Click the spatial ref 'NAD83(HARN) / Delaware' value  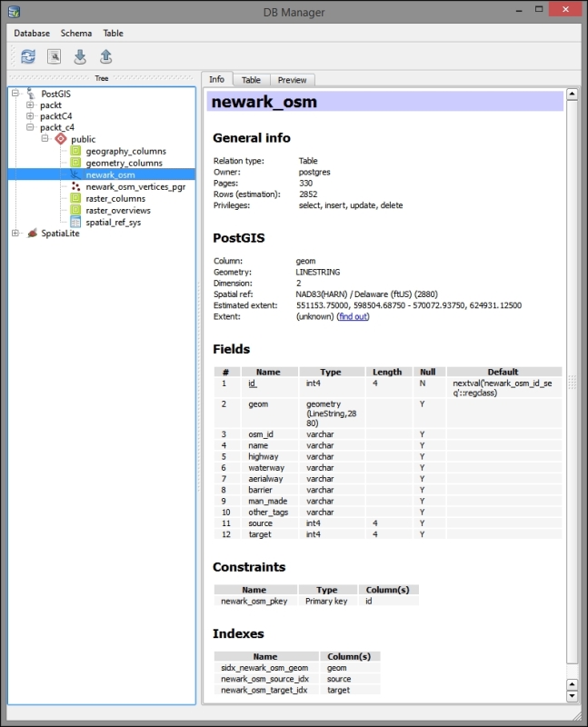click(x=366, y=294)
